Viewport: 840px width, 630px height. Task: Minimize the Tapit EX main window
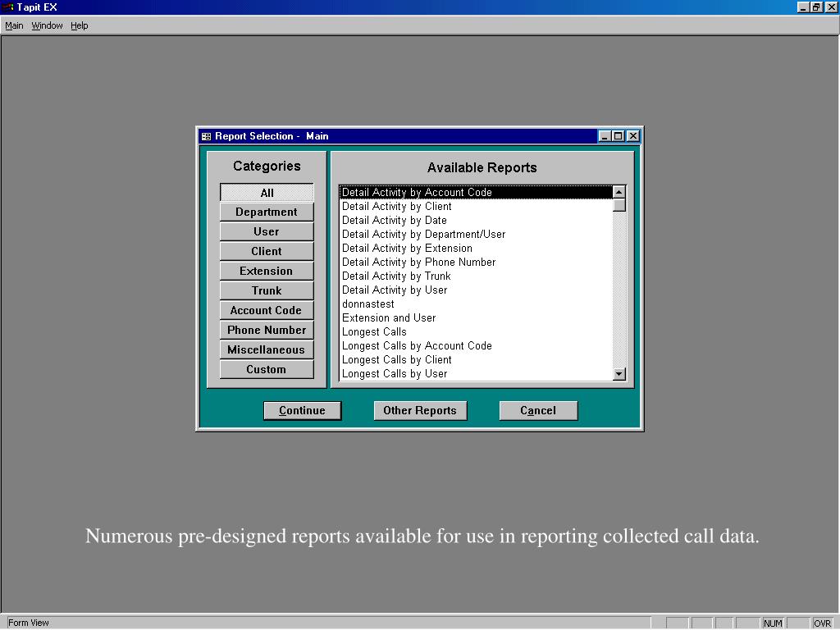coord(802,7)
